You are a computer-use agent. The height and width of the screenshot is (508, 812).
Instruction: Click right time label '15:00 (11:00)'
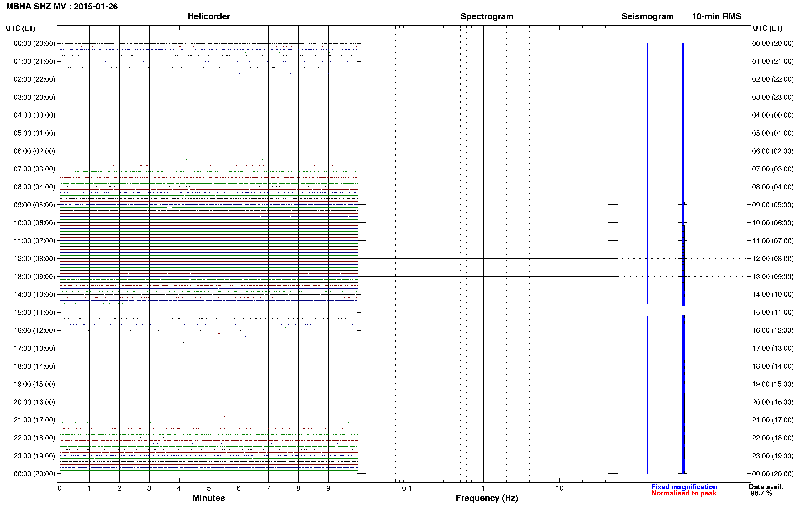click(773, 312)
